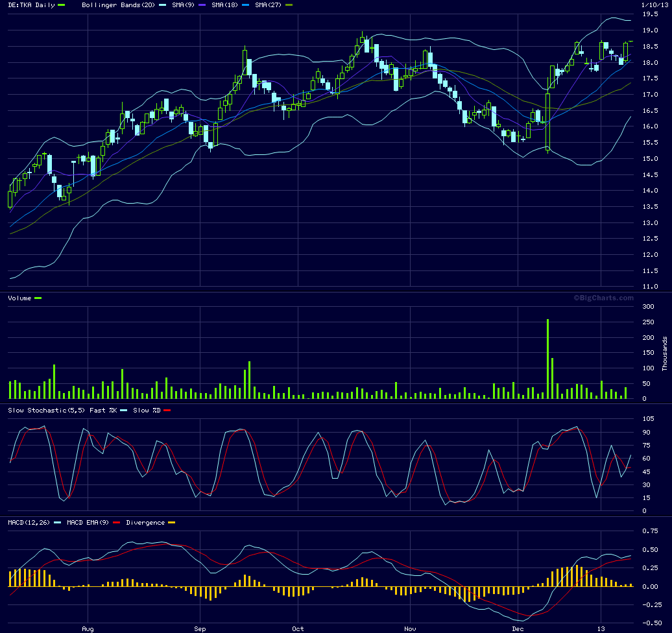
Task: Click the 16.5 price axis label
Action: (650, 110)
